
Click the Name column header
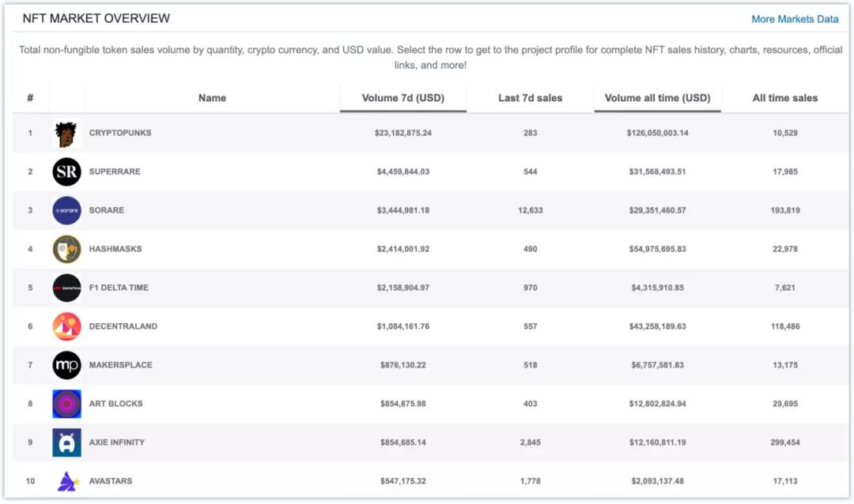coord(212,98)
